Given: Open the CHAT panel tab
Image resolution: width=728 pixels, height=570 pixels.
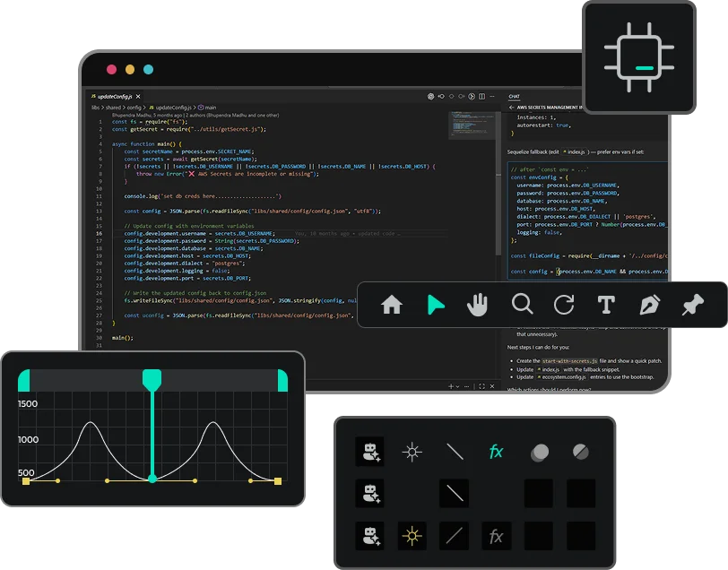Looking at the screenshot, I should (x=514, y=96).
